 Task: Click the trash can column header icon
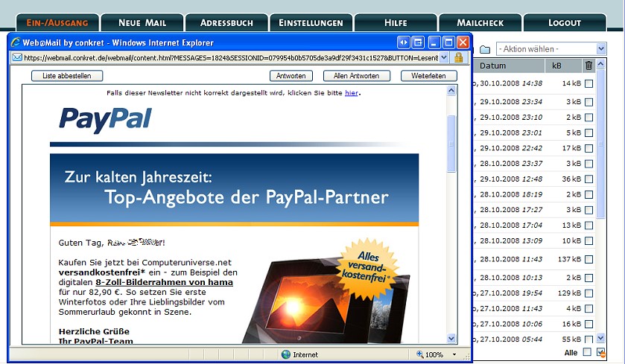click(x=588, y=66)
